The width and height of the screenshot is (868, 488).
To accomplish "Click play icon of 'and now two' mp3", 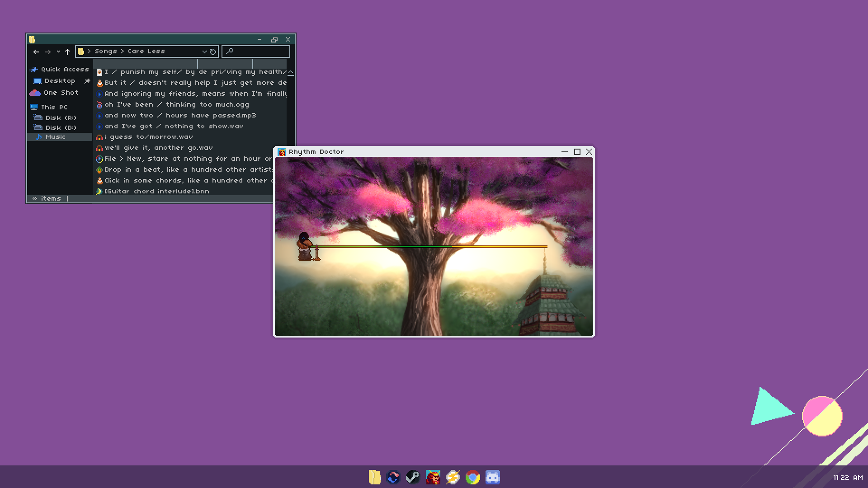I will click(99, 116).
